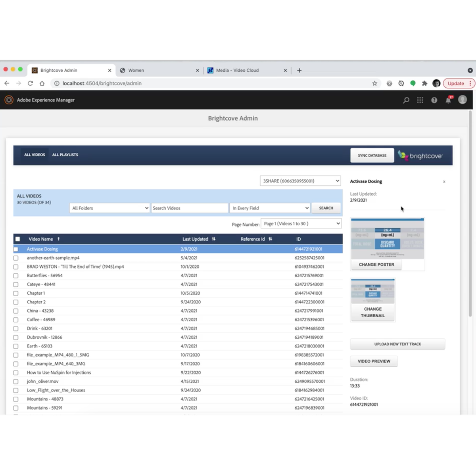Click the AEM search magnifier icon
The image size is (476, 476).
coord(406,100)
